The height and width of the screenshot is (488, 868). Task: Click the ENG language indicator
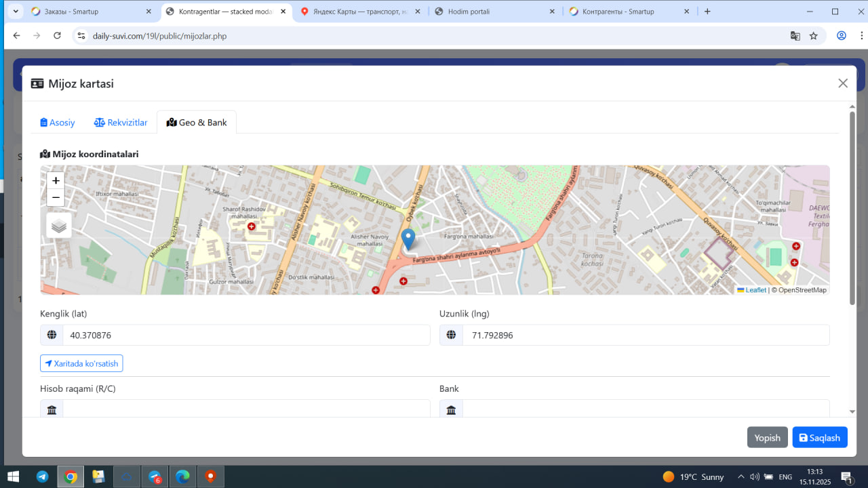pyautogui.click(x=785, y=476)
